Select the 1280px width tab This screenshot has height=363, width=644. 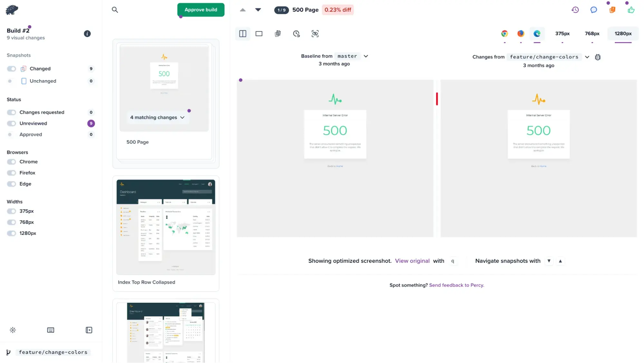[x=623, y=33]
